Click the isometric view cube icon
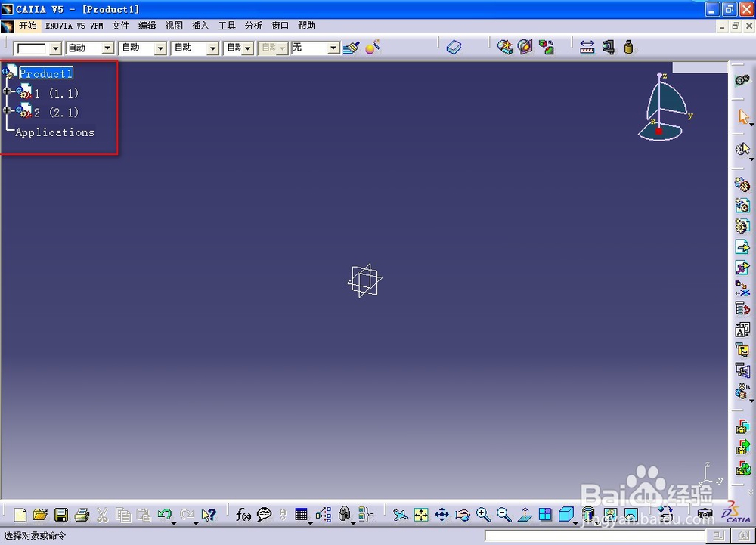 coord(565,515)
